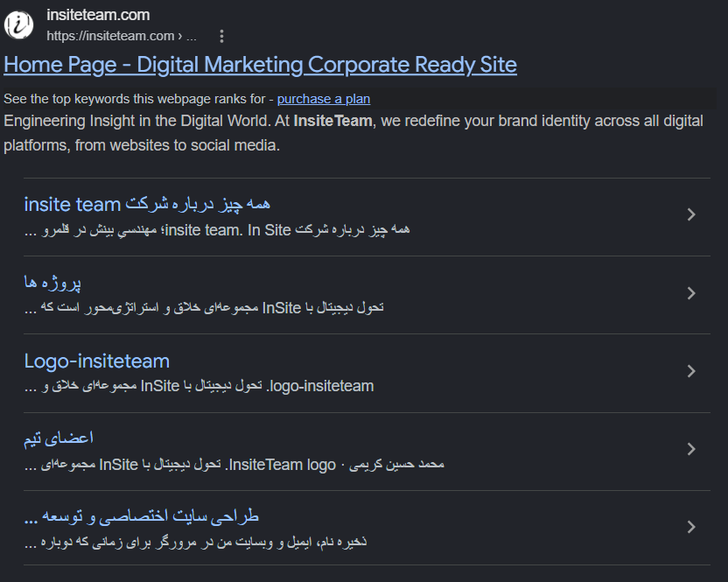The image size is (728, 582).
Task: Click the insiteteam.com site name
Action: pyautogui.click(x=98, y=15)
